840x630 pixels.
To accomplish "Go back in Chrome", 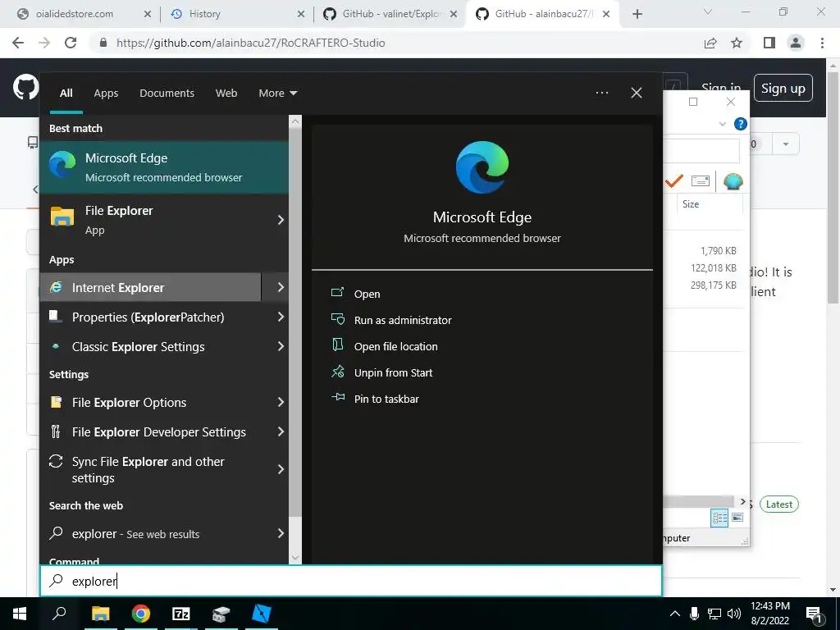I will pos(18,43).
